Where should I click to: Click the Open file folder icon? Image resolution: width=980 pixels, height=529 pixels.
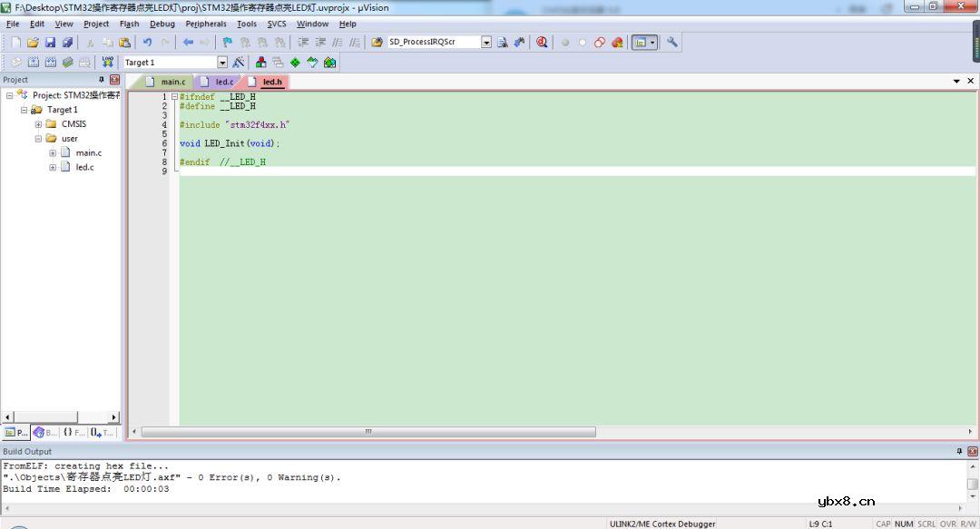pos(33,43)
